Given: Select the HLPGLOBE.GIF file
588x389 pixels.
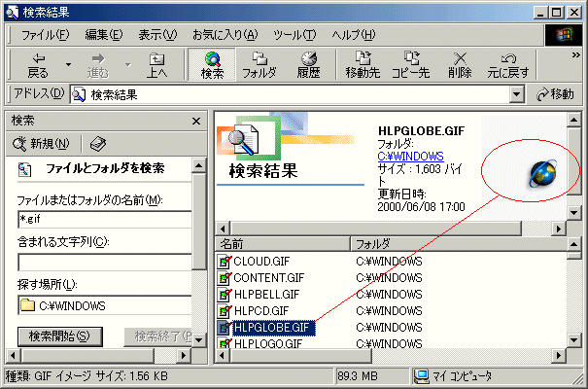Looking at the screenshot, I should 274,328.
